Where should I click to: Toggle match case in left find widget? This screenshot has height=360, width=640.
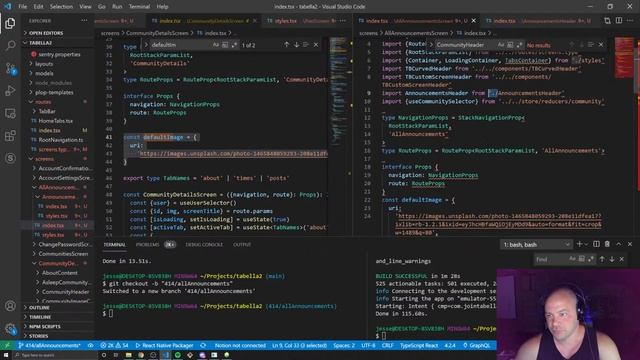[216, 45]
